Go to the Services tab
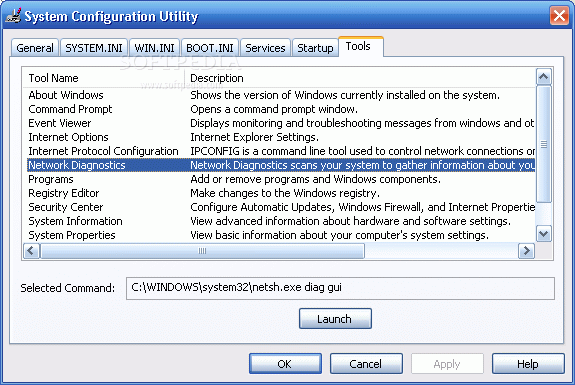 tap(265, 48)
